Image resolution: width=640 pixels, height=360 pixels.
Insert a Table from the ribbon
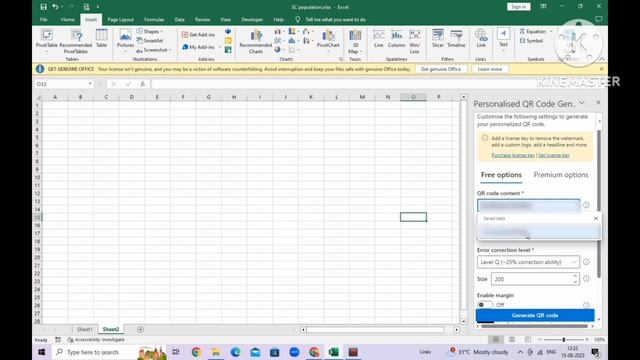101,39
